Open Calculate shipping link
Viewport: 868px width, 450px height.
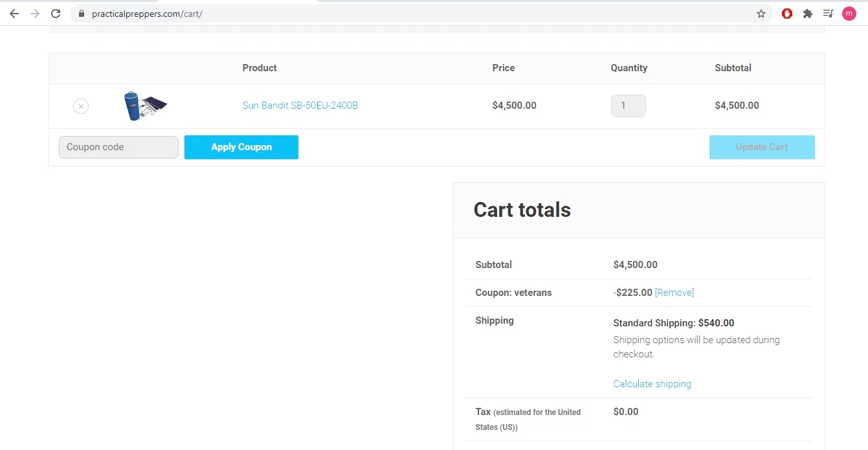pos(652,384)
